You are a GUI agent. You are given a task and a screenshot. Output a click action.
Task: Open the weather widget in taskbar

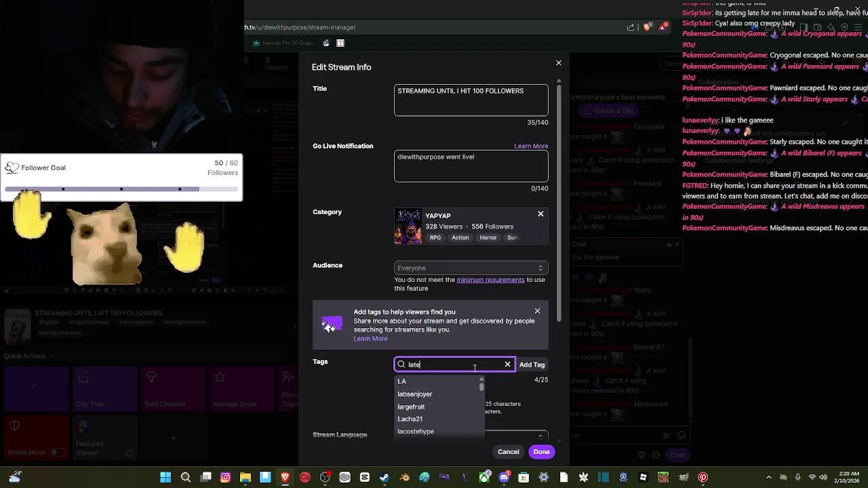pyautogui.click(x=15, y=477)
